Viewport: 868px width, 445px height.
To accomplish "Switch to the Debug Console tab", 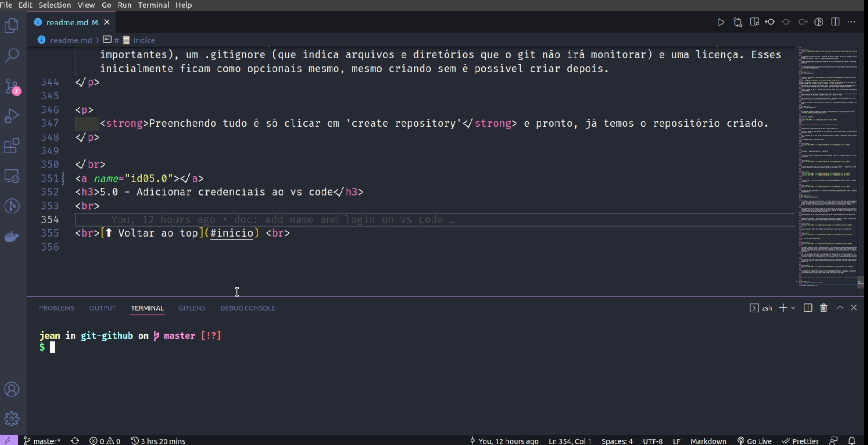I will (248, 308).
